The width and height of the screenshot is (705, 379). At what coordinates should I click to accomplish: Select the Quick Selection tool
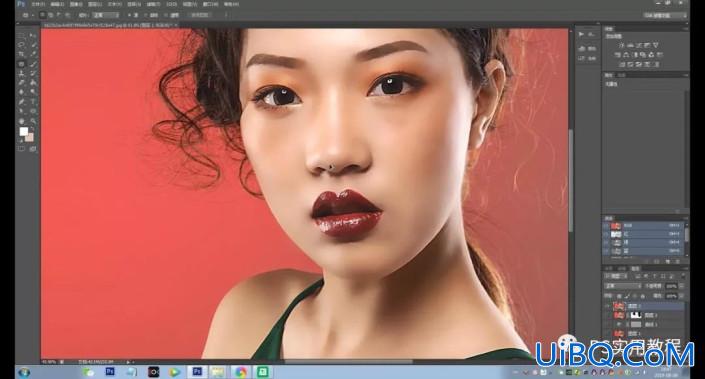(x=33, y=45)
